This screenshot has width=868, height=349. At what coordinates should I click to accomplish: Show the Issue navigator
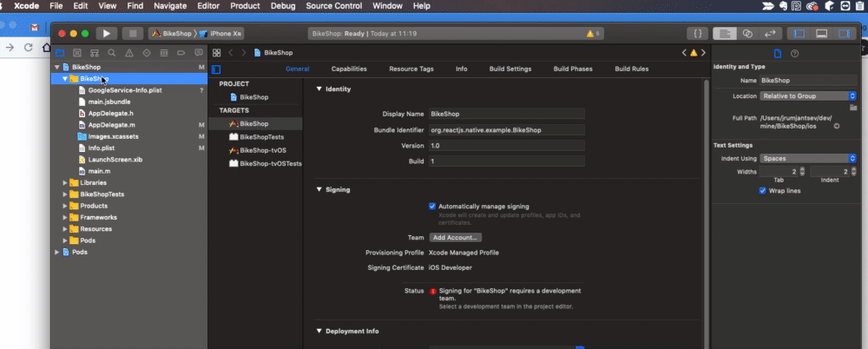pyautogui.click(x=129, y=53)
